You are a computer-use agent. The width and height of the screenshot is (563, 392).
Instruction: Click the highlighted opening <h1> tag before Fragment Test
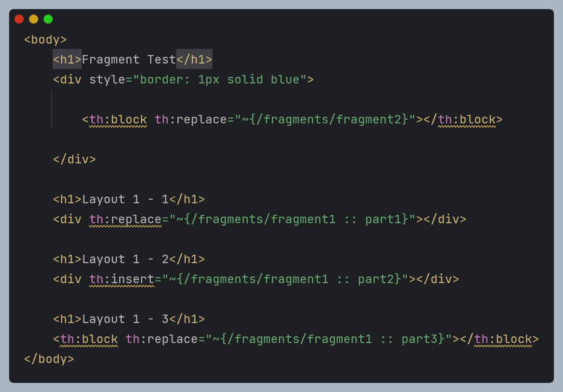click(x=67, y=59)
